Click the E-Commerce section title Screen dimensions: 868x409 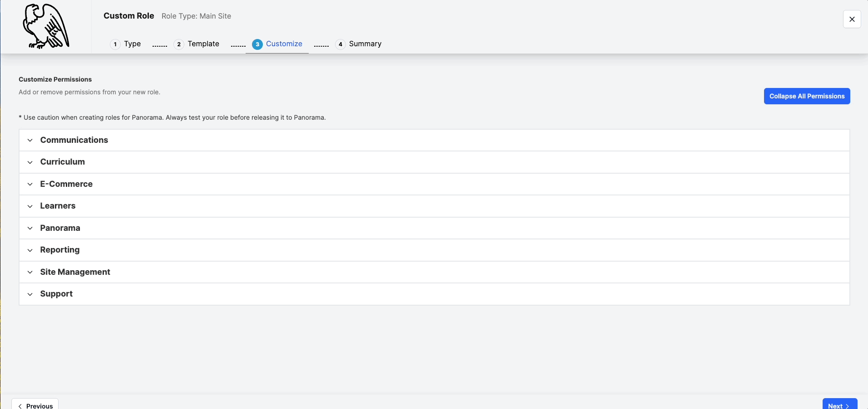click(66, 184)
